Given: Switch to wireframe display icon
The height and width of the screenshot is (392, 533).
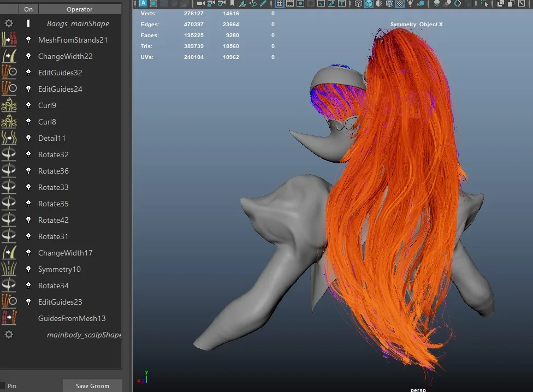Looking at the screenshot, I should coord(358,3).
